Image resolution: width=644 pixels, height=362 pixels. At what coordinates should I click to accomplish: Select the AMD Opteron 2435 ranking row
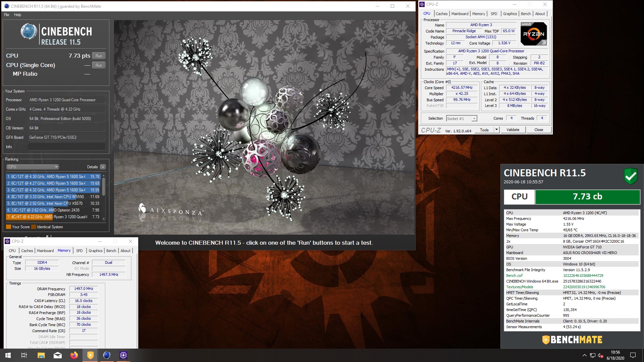[53, 210]
